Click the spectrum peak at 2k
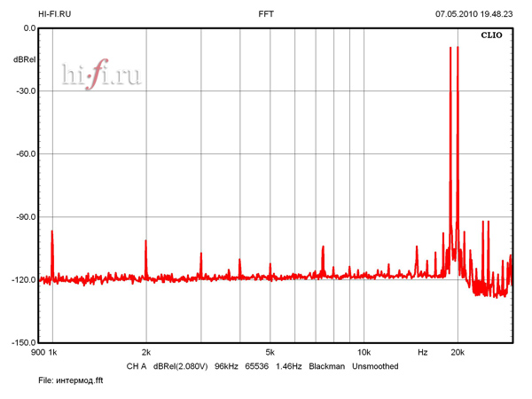Viewport: 532px width, 399px height. click(145, 241)
